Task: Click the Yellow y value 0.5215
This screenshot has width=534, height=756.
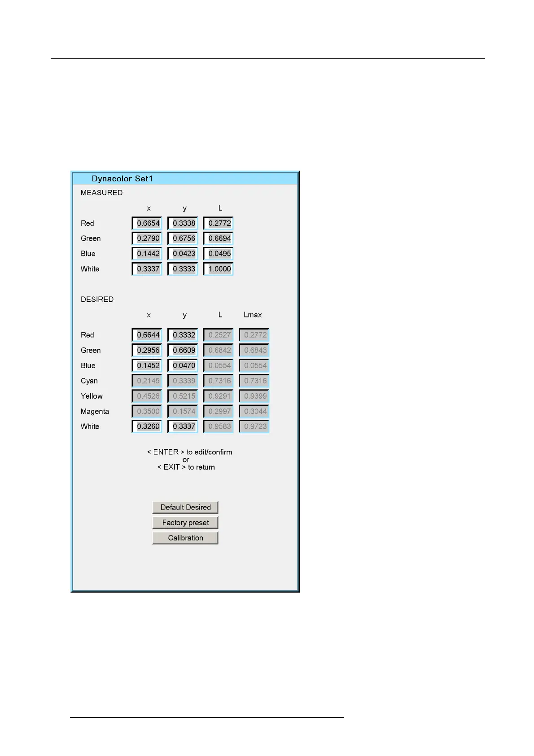Action: [183, 396]
